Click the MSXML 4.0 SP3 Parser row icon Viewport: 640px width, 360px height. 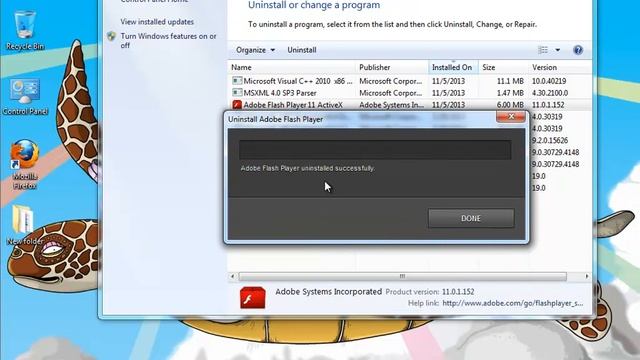pyautogui.click(x=237, y=93)
